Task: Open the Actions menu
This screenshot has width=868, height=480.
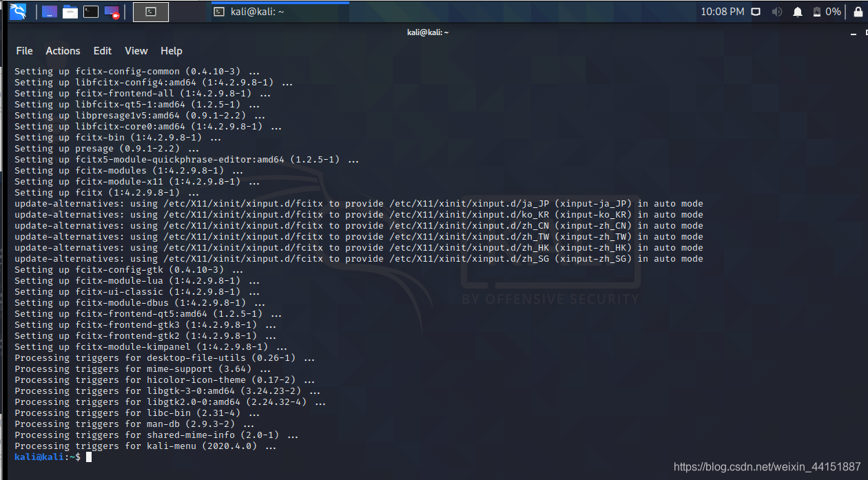Action: pyautogui.click(x=63, y=51)
